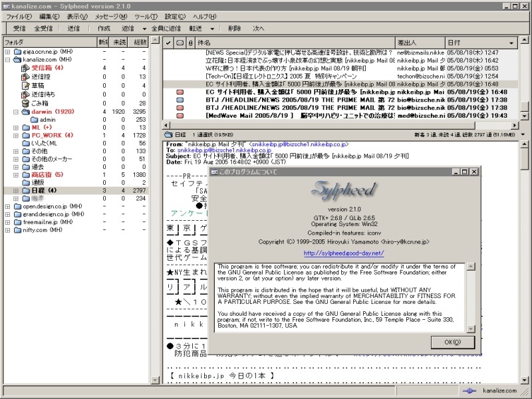Expand the giga.ocn.ne.jp mailbox tree
532x399 pixels.
[8, 52]
